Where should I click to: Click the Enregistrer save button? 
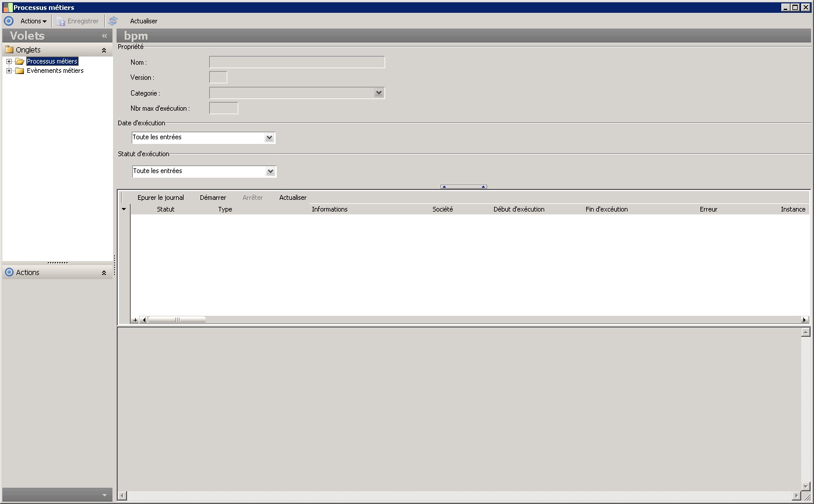point(77,21)
